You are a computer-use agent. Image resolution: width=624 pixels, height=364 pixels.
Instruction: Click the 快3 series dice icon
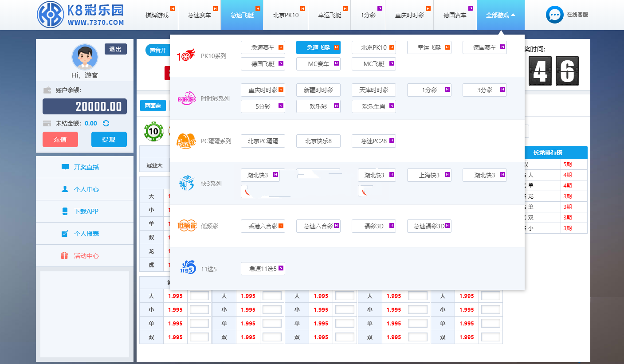(186, 183)
